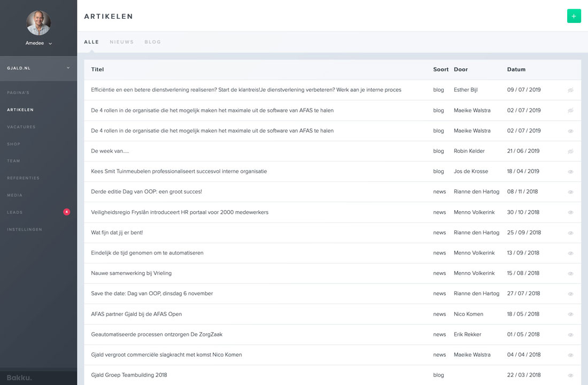Open 'Nauwe samenwerking bij Vrieling' article
This screenshot has width=588, height=385.
[131, 273]
